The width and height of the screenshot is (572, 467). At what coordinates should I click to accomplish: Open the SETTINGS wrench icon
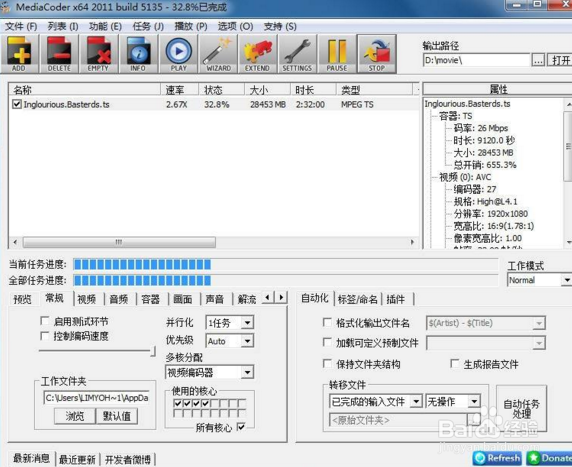[297, 54]
